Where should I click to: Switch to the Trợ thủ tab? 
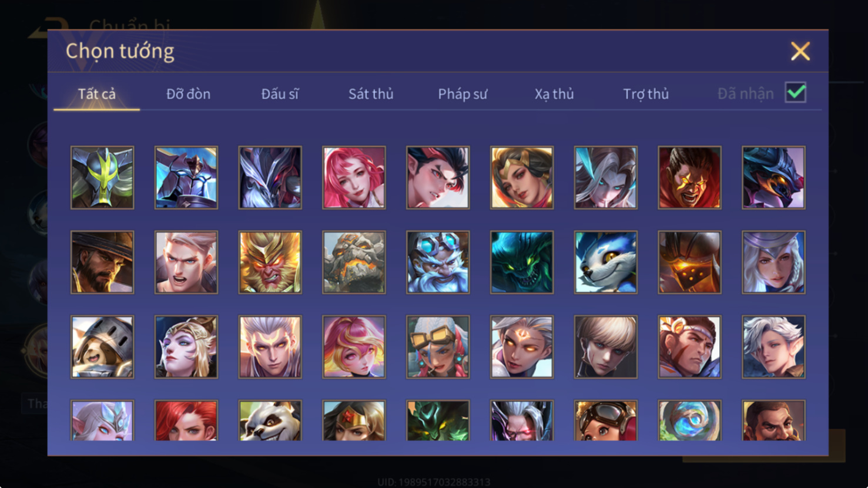point(646,94)
